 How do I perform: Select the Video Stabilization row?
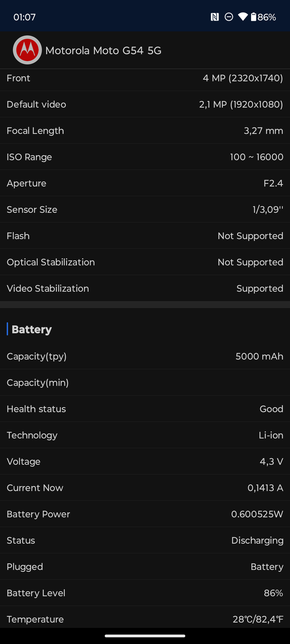coord(145,288)
